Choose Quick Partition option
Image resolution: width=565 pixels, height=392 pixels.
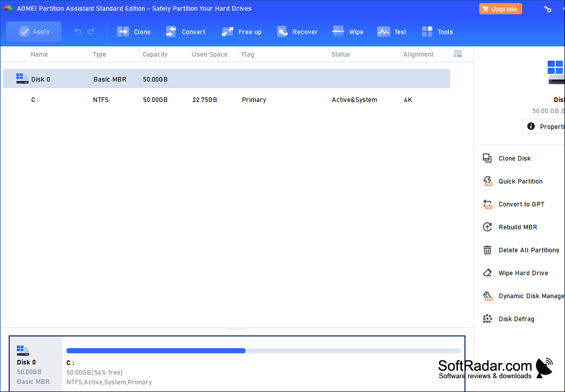(x=520, y=181)
